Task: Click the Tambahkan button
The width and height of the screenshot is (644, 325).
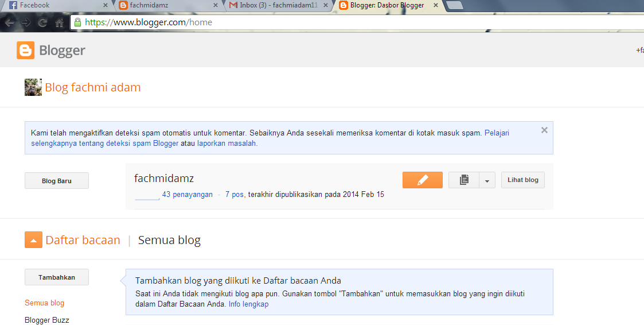Action: [57, 277]
